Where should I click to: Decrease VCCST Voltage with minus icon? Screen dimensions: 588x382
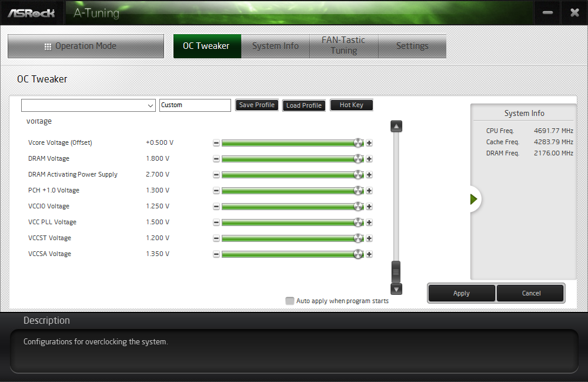point(216,238)
